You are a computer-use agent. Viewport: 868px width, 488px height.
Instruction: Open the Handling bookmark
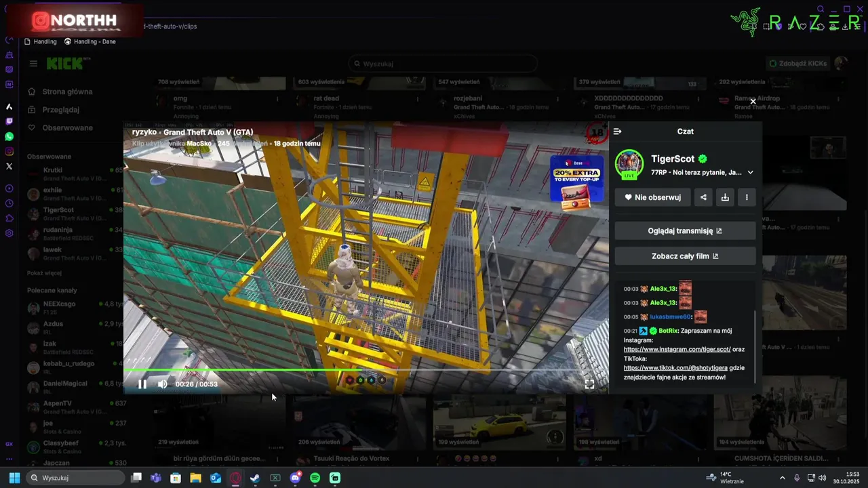point(41,41)
